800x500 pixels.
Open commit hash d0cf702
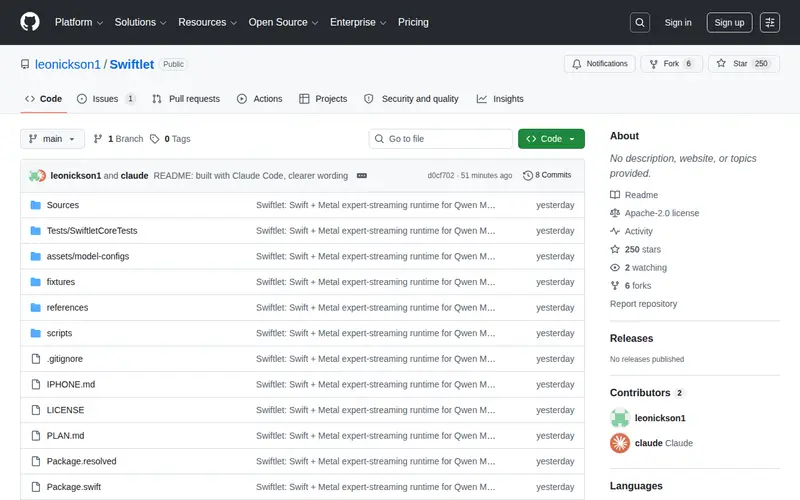441,175
